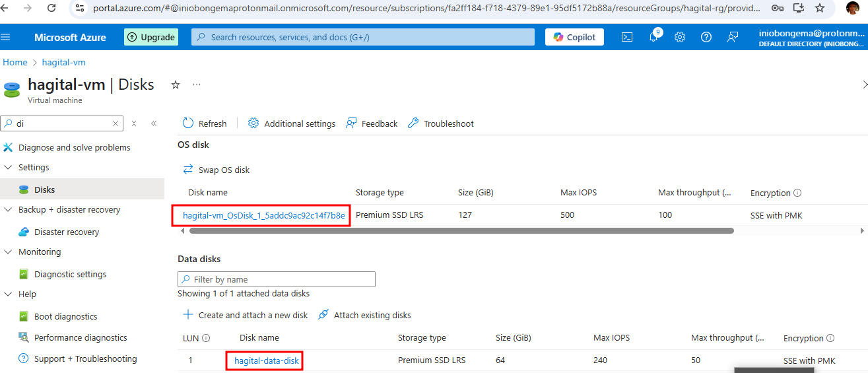Click the OS disk Max IOPS column header
The width and height of the screenshot is (868, 373).
click(578, 193)
